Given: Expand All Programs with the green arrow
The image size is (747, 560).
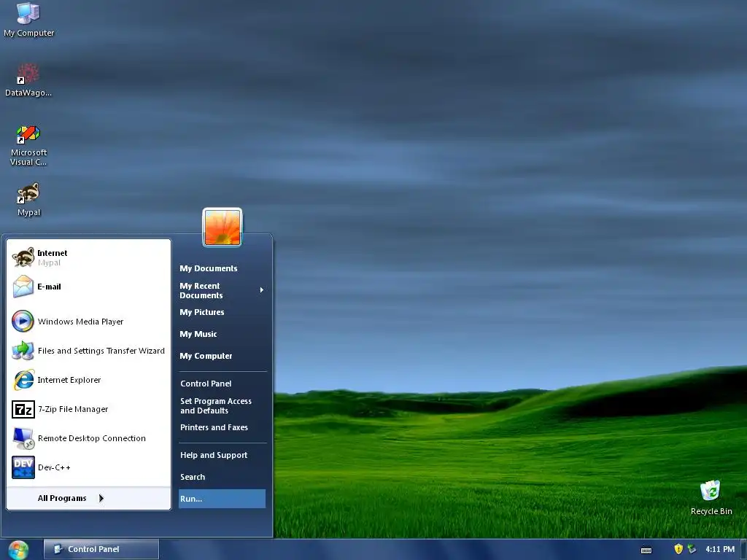Looking at the screenshot, I should click(101, 498).
